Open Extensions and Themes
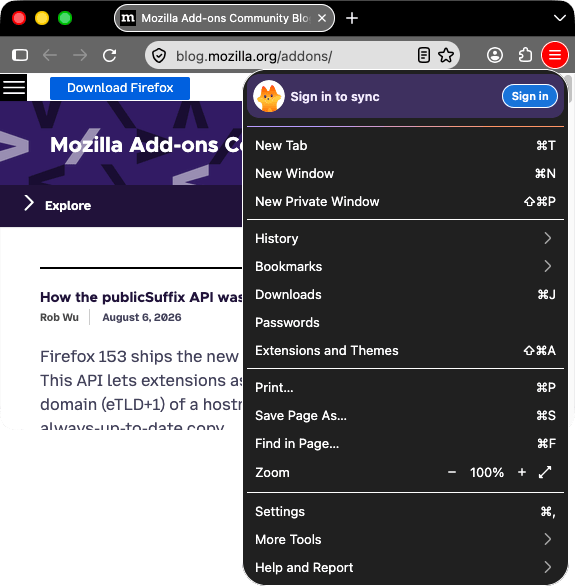Image resolution: width=575 pixels, height=586 pixels. pos(405,351)
